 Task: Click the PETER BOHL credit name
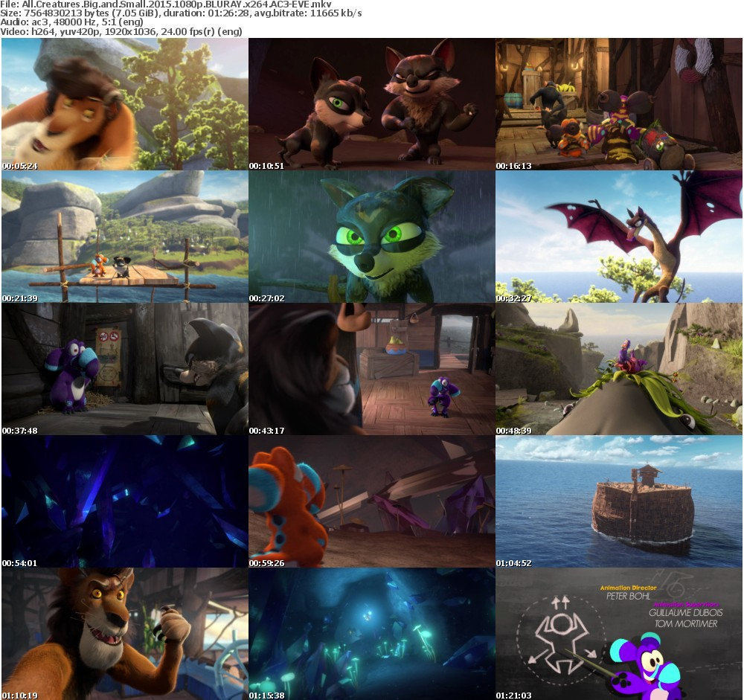[x=628, y=596]
